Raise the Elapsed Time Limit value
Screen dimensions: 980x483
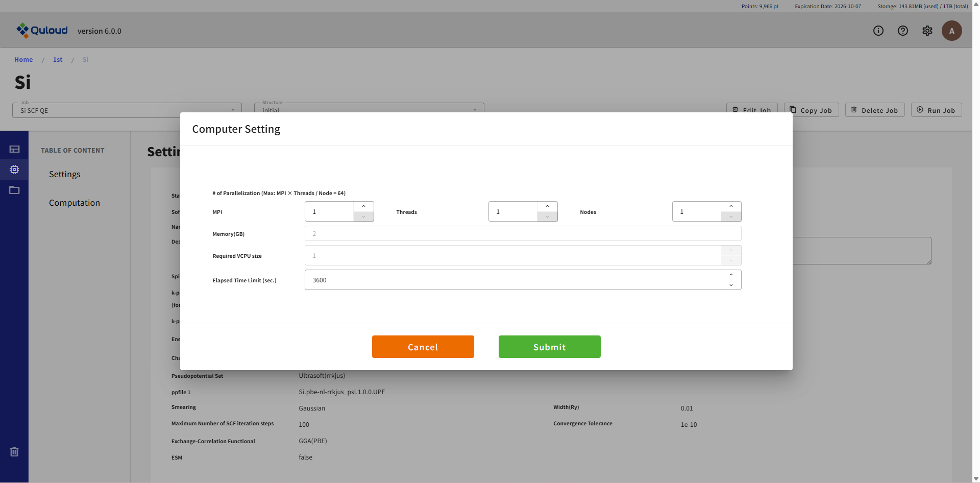731,275
